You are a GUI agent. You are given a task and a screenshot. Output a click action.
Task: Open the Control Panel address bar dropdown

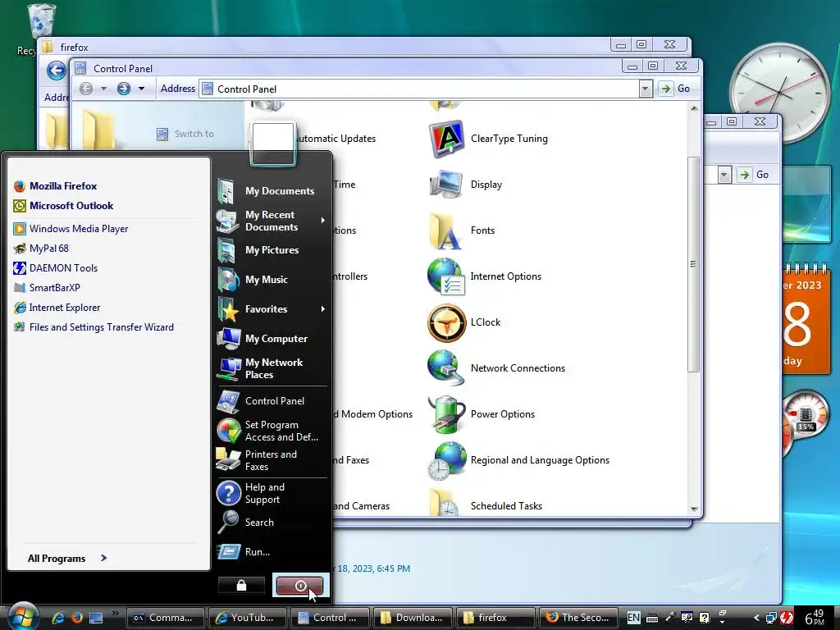[x=646, y=89]
